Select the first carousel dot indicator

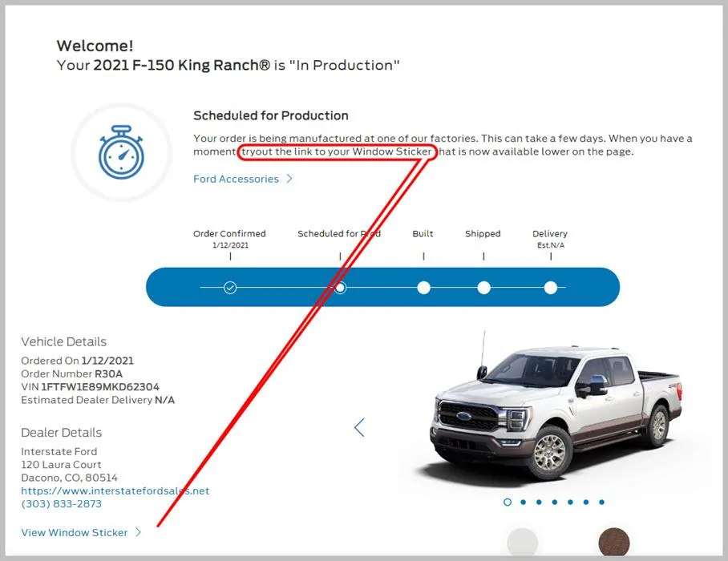[508, 502]
